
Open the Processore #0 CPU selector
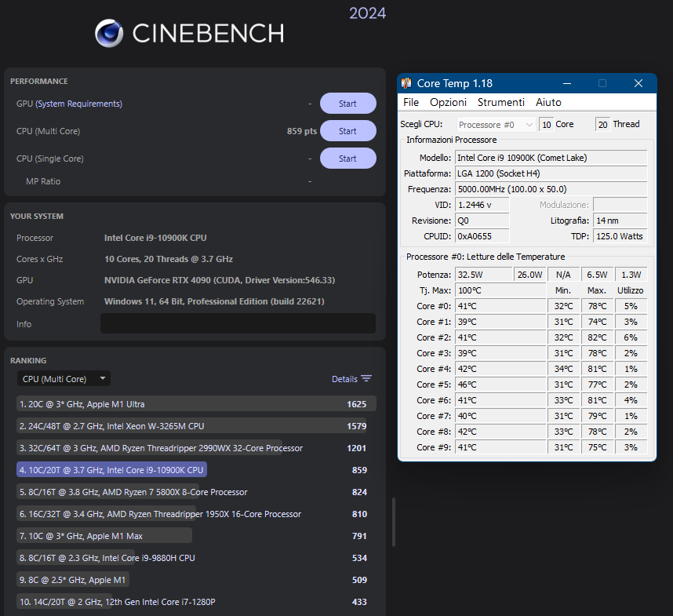pyautogui.click(x=497, y=125)
